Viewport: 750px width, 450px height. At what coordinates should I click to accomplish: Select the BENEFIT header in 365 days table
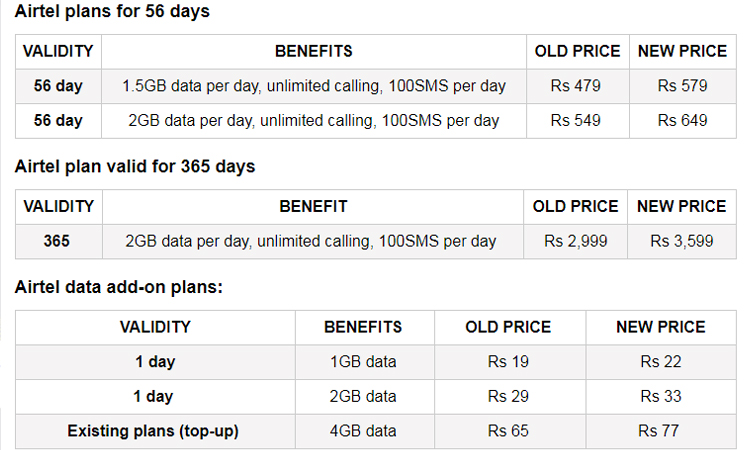[313, 207]
